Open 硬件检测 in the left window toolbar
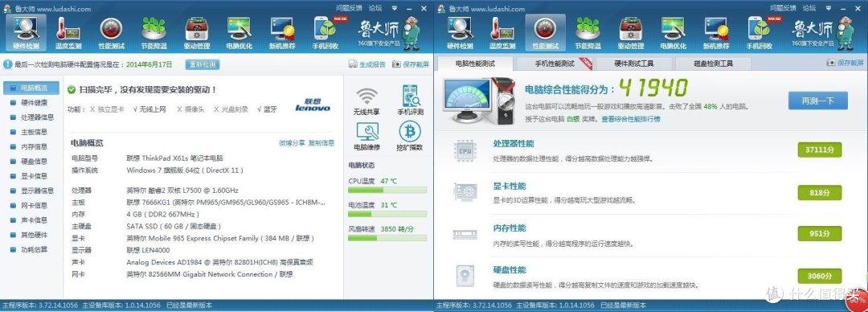The width and height of the screenshot is (868, 312). tap(26, 33)
